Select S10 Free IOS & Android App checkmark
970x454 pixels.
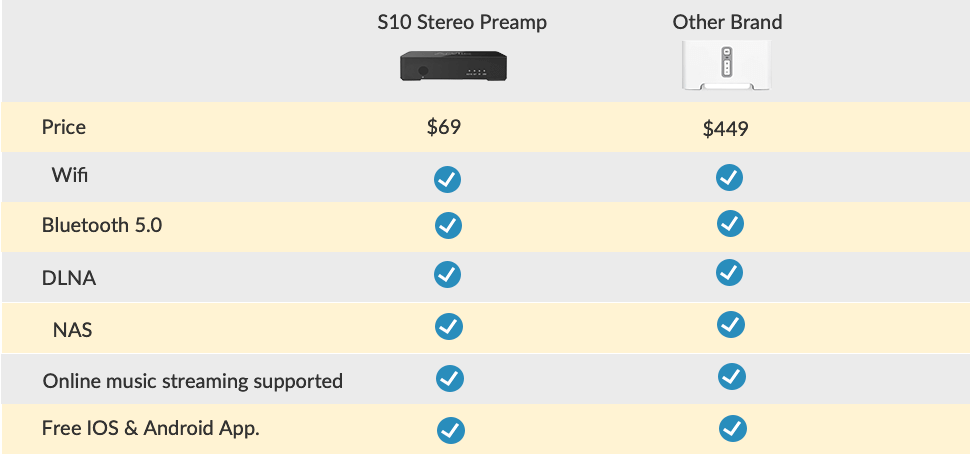[x=451, y=430]
